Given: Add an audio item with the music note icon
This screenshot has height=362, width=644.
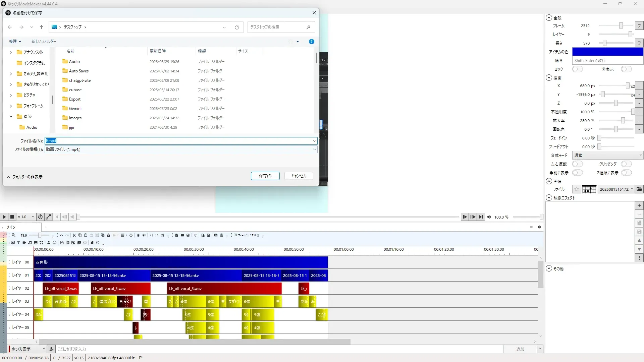Looking at the screenshot, I should click(30, 243).
